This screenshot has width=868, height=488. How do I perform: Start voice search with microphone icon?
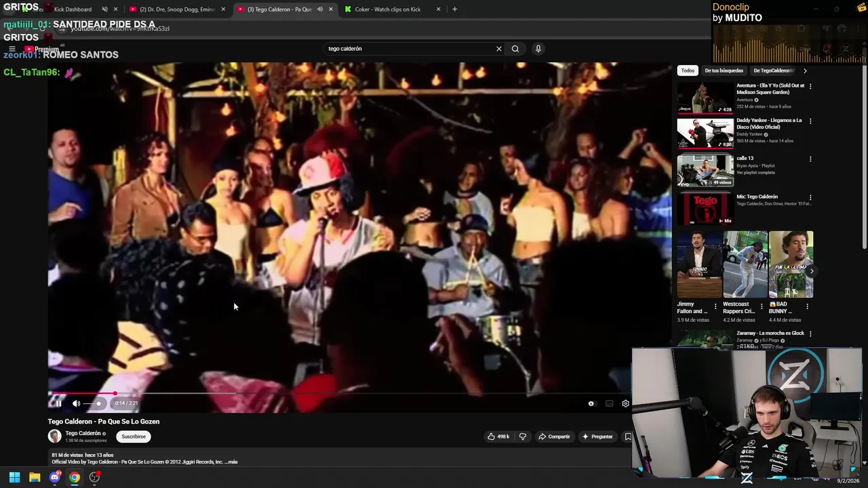(538, 49)
